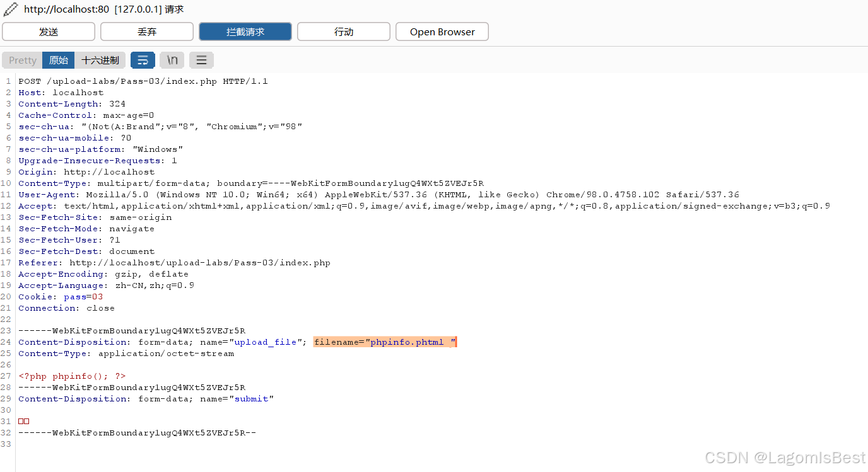Switch to the 原始 (Raw) tab
Image resolution: width=868 pixels, height=472 pixels.
[x=59, y=60]
